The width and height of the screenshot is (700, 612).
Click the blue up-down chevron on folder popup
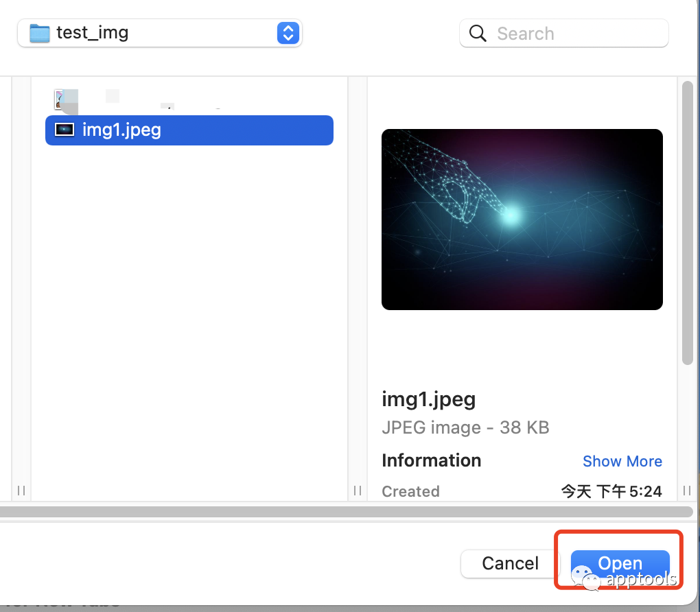point(288,33)
